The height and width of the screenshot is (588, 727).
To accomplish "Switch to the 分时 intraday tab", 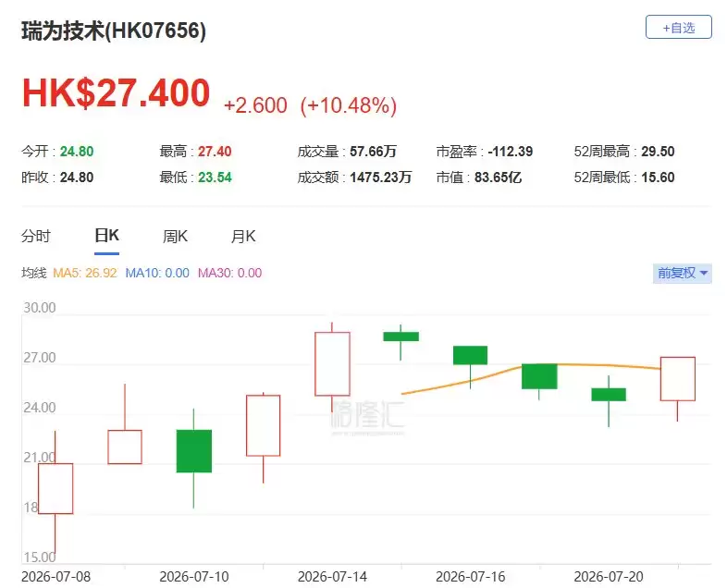I will point(36,237).
